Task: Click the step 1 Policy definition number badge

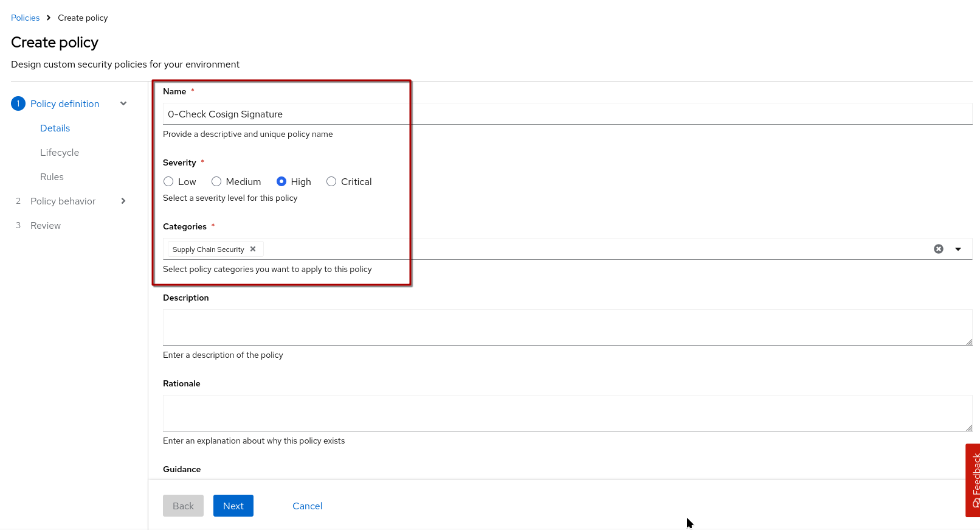Action: 18,103
